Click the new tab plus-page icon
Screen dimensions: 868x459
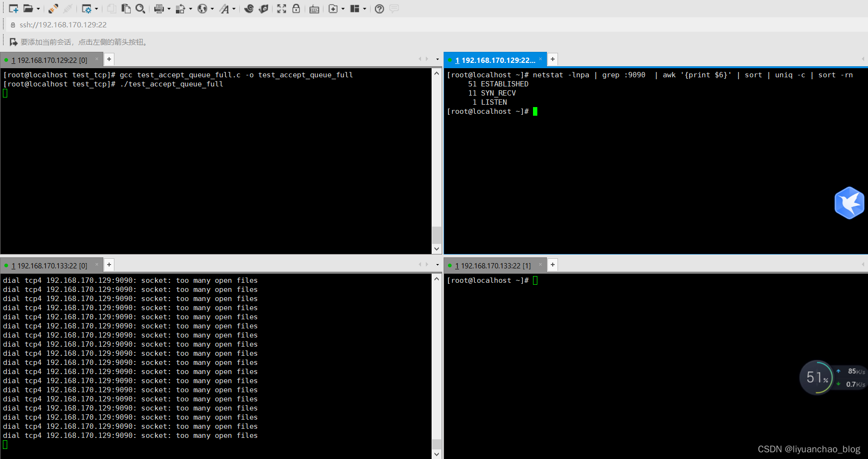(x=333, y=9)
